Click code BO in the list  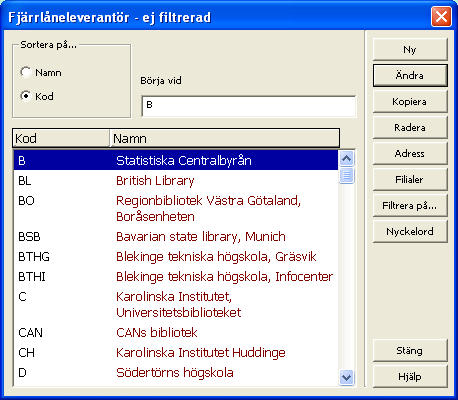pyautogui.click(x=26, y=201)
